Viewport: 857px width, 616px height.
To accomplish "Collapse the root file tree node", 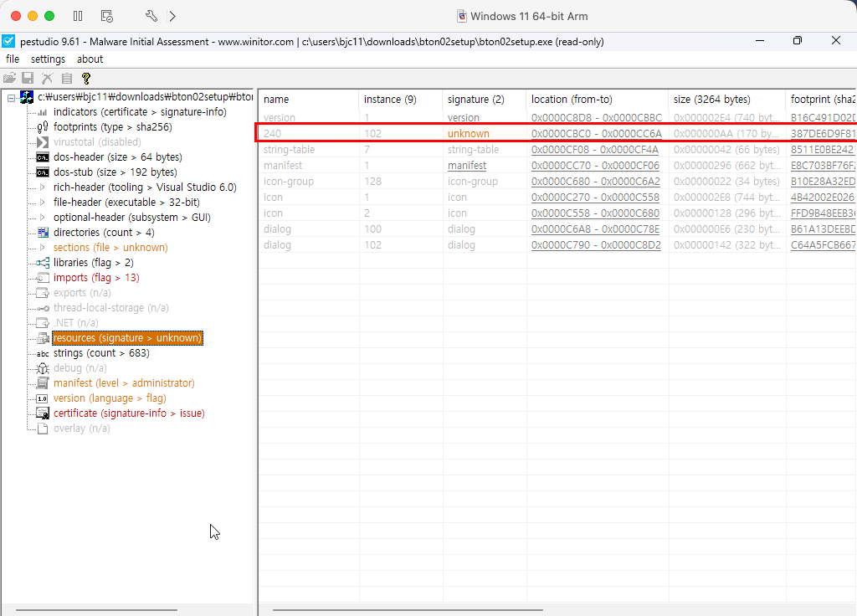I will [x=12, y=98].
